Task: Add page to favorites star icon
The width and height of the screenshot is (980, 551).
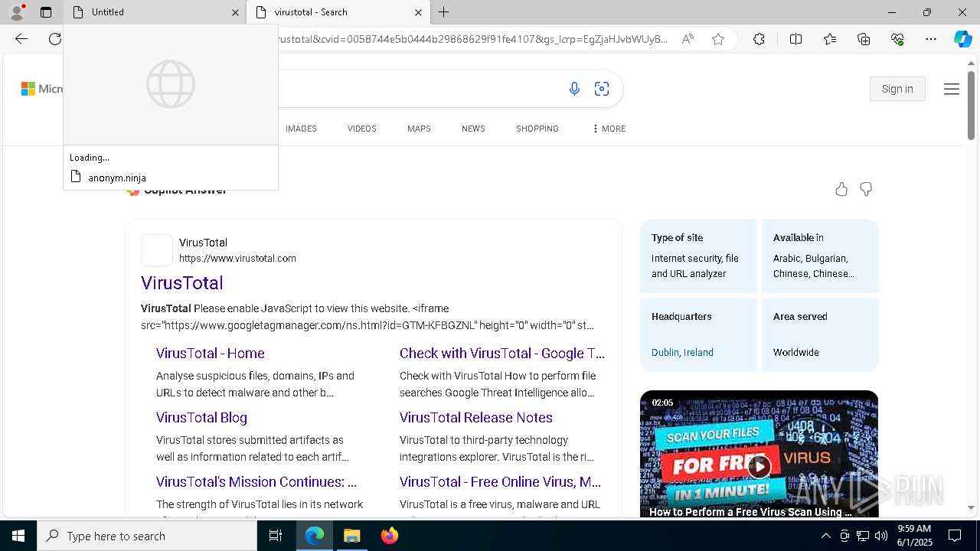Action: click(718, 39)
